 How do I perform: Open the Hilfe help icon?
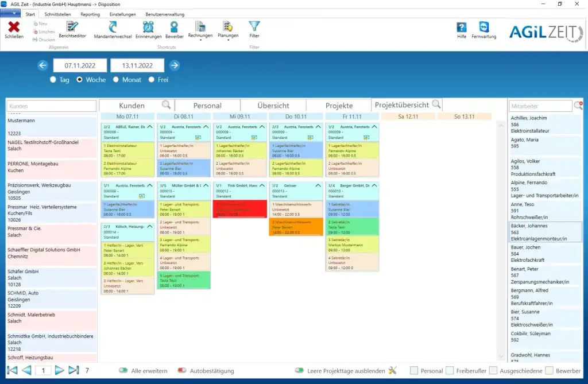pyautogui.click(x=462, y=27)
